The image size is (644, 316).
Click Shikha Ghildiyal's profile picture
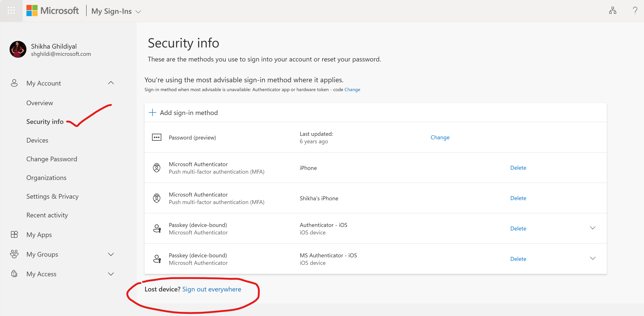[18, 49]
